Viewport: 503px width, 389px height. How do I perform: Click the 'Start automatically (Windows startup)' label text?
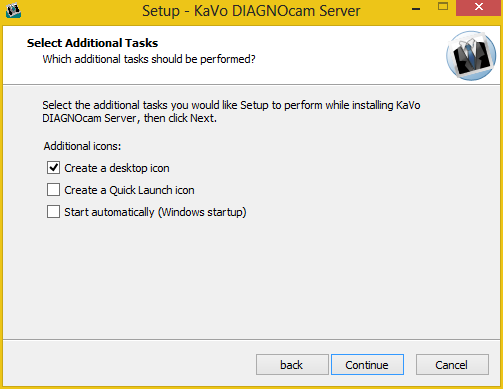pyautogui.click(x=155, y=212)
